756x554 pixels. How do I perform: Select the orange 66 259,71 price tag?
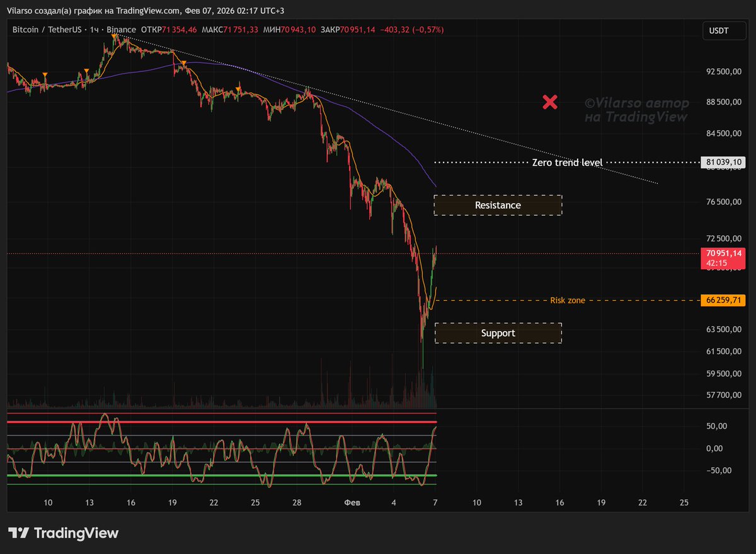pos(723,300)
